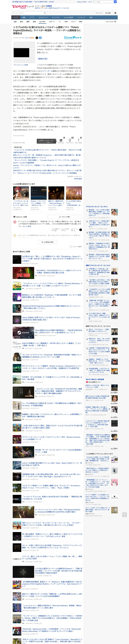Select the 国際 category tab
Viewport: 129px width, 644px height.
click(28, 22)
